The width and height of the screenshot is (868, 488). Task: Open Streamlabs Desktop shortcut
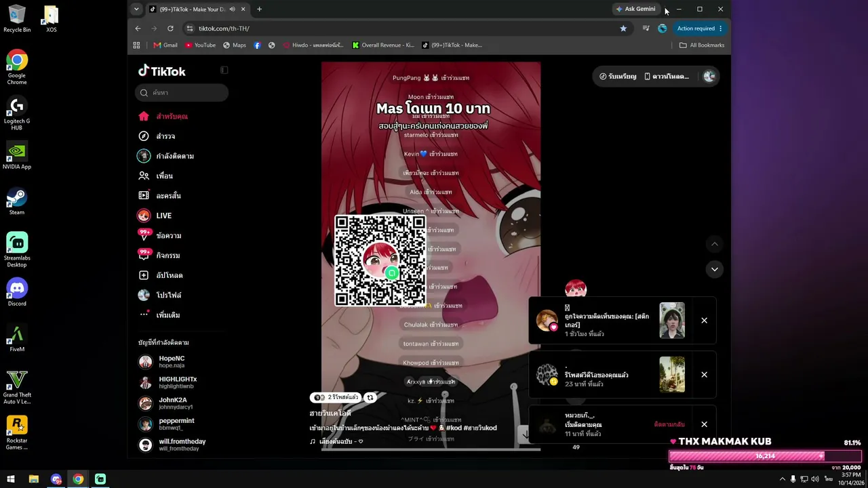point(17,249)
